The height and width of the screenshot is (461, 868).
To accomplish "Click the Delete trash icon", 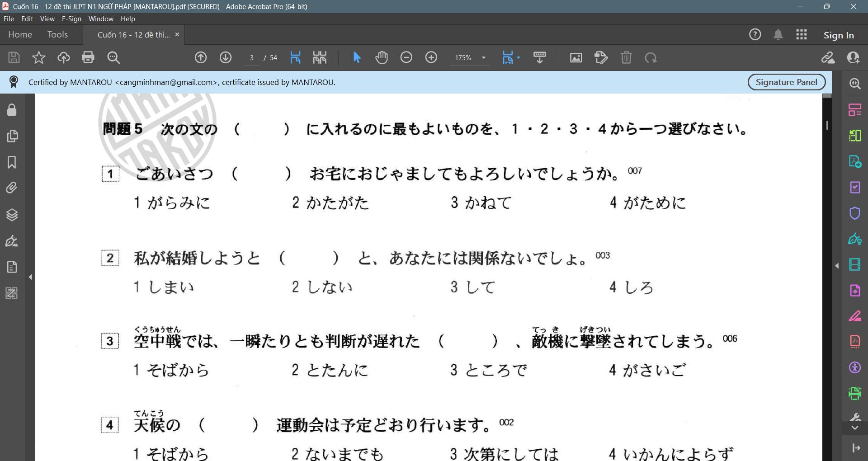I will point(626,57).
